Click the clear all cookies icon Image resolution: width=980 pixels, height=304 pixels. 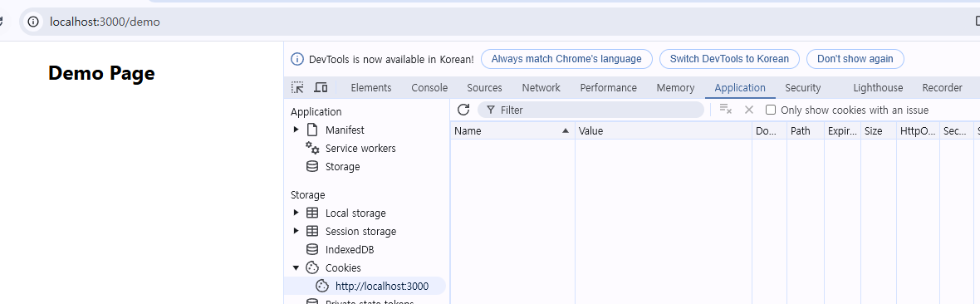click(x=726, y=110)
